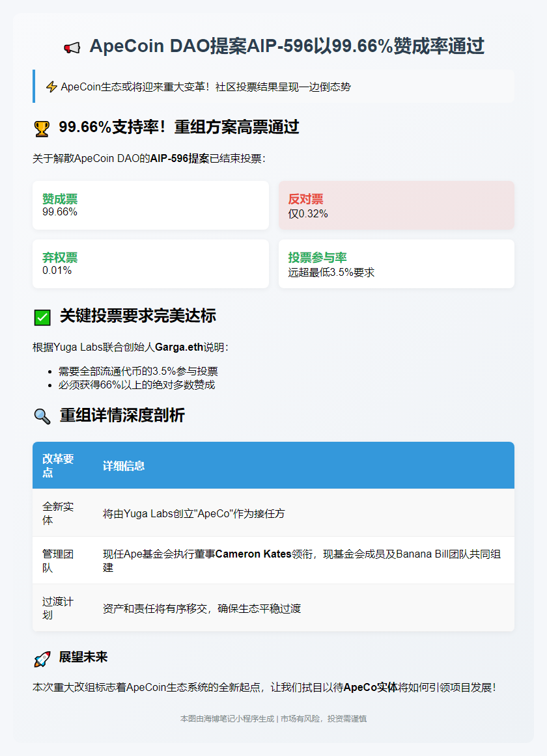Click the table header 详细信息
Image resolution: width=547 pixels, height=756 pixels.
pos(124,466)
